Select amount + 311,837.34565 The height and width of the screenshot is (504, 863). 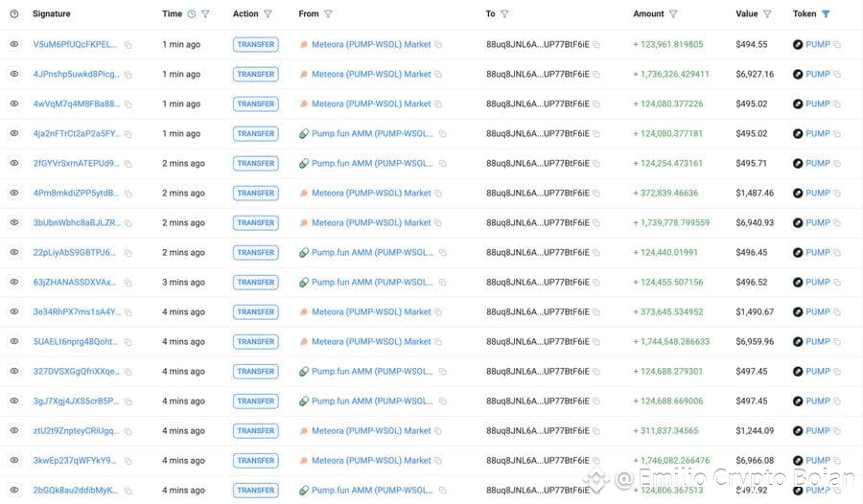click(665, 431)
